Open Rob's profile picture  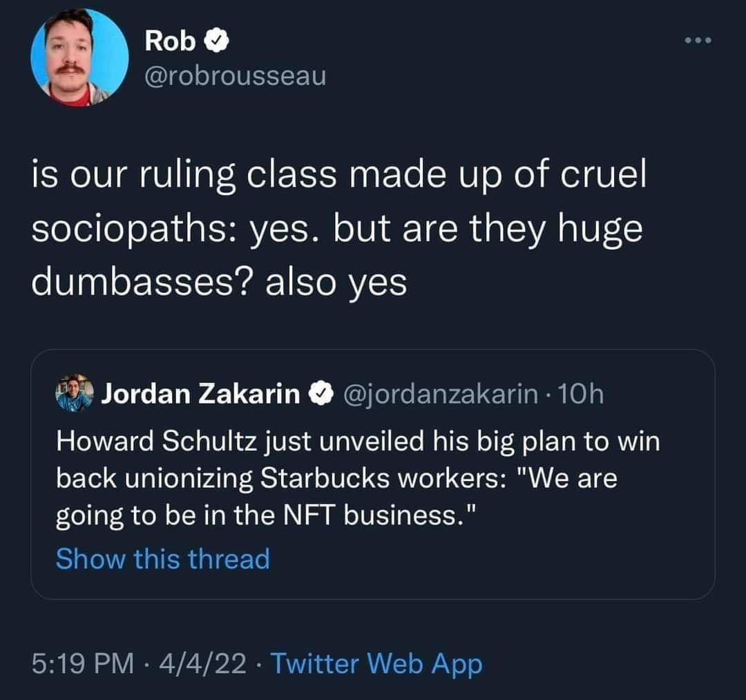(79, 57)
